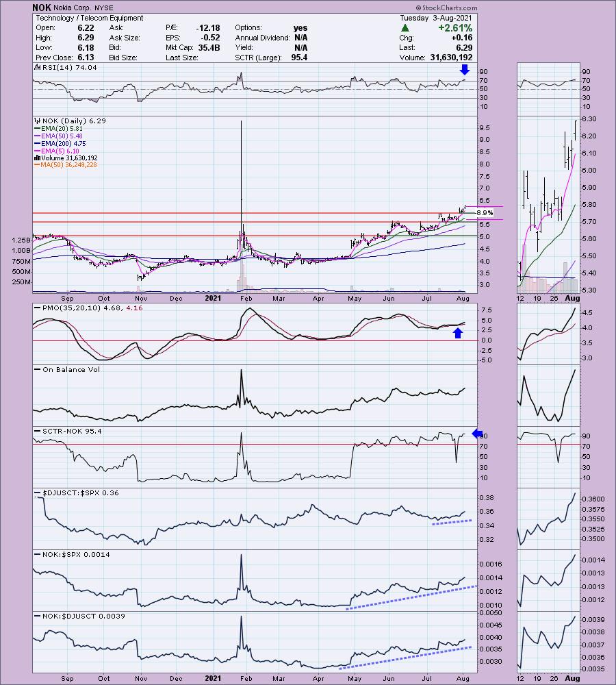
Task: Click the Low value 6.18
Action: point(86,47)
